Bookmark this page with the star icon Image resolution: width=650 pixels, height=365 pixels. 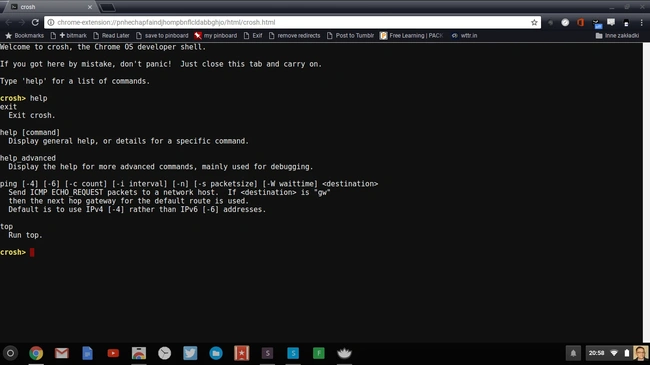(x=534, y=22)
